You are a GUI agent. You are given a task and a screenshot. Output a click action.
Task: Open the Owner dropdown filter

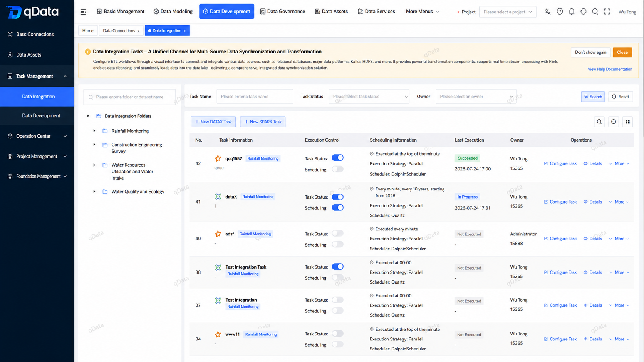[476, 97]
